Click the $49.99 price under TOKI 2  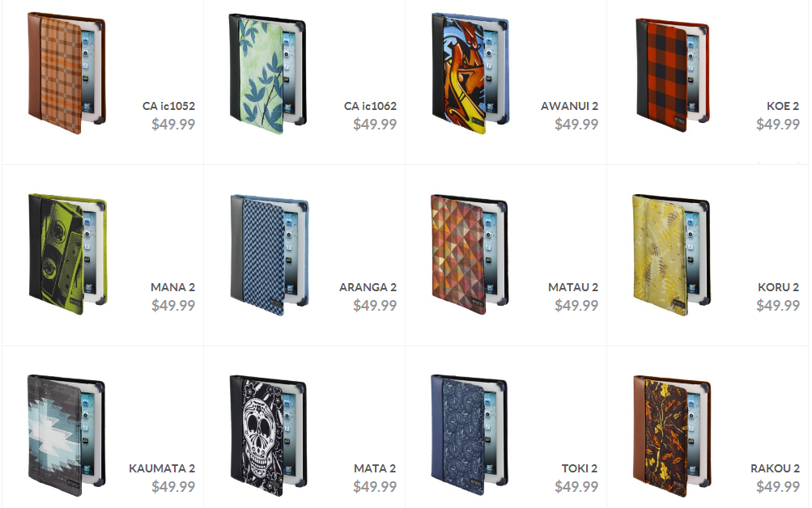point(576,486)
